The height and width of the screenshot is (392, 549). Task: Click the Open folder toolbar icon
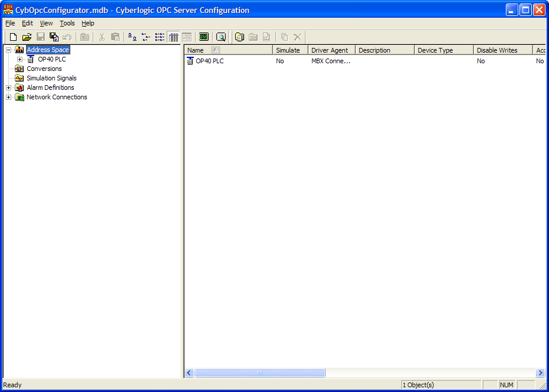[27, 37]
